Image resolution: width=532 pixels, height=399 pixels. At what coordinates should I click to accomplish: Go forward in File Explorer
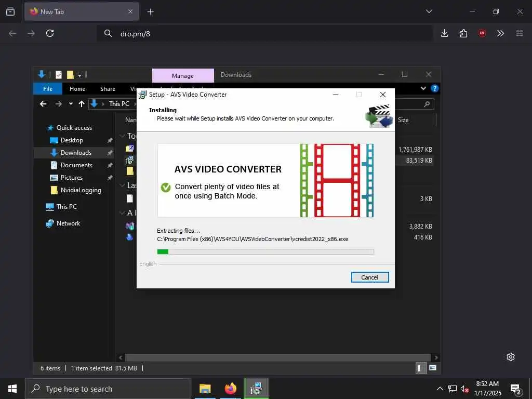pyautogui.click(x=58, y=104)
